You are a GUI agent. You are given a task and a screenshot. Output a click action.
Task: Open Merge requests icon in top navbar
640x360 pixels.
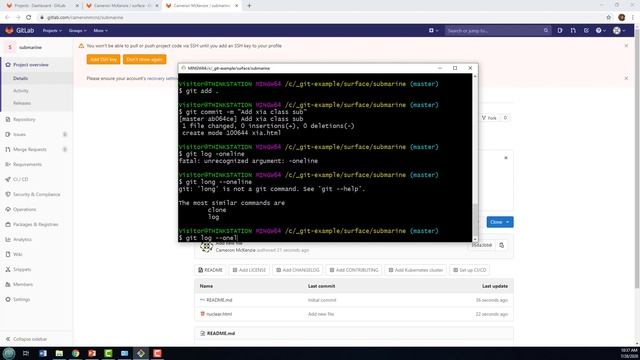click(573, 31)
